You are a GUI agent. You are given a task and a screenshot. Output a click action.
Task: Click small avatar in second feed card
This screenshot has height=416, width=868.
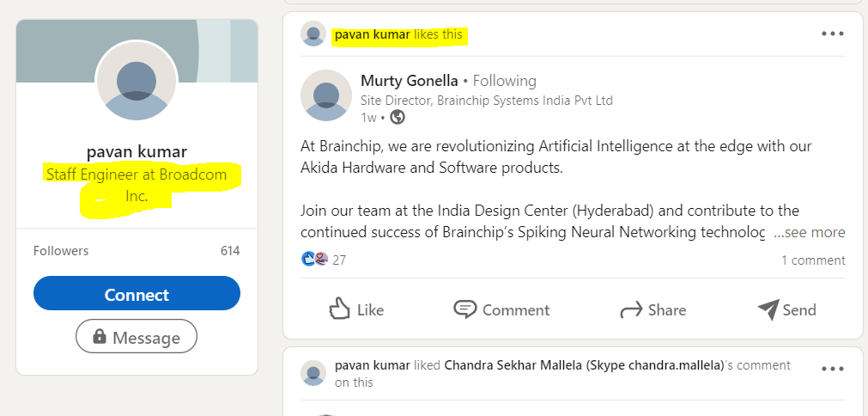pos(313,373)
